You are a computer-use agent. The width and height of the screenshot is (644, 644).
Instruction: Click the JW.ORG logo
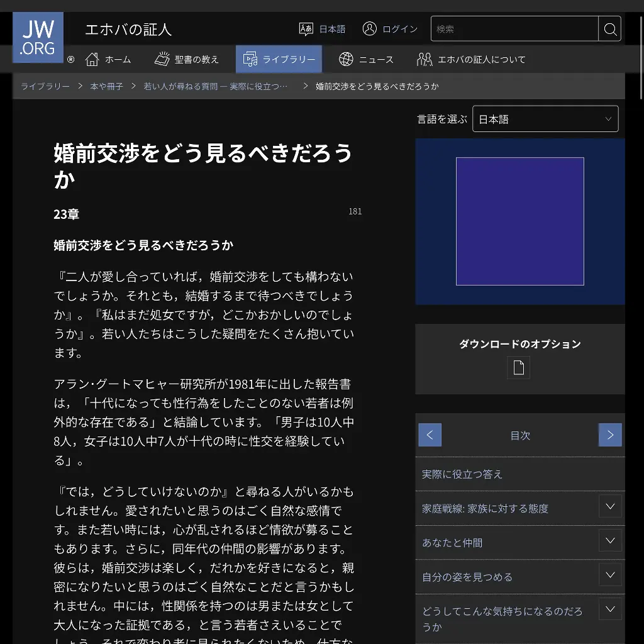coord(37,37)
